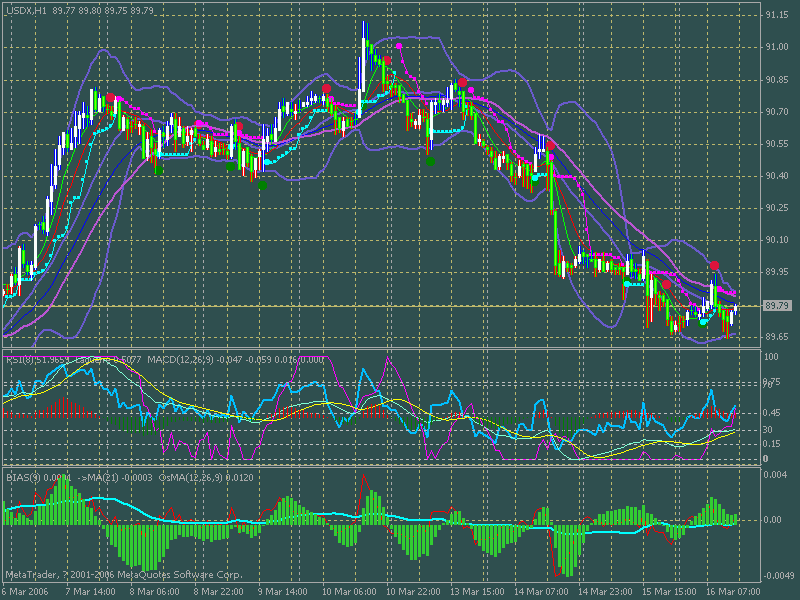Select the 0.004 histogram scale label

coord(775,474)
